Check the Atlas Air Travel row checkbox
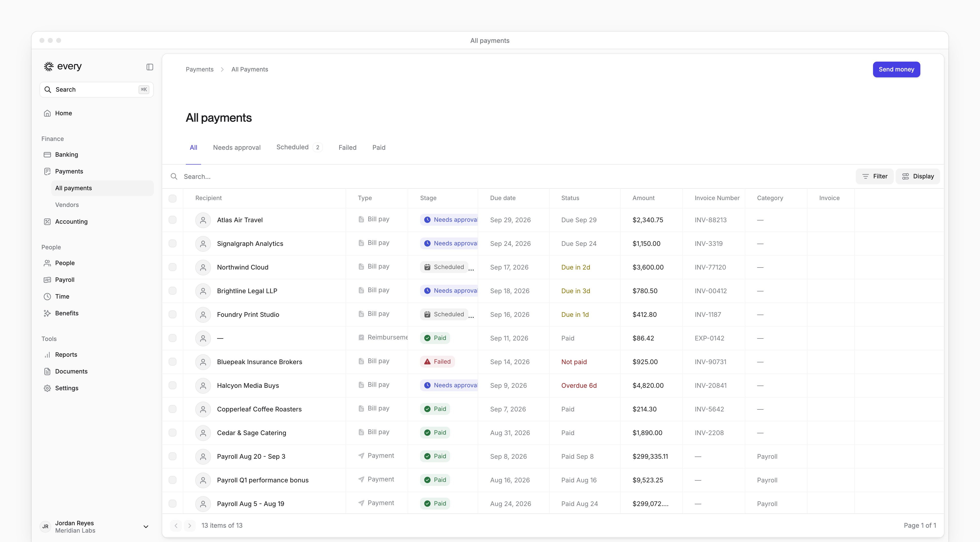Image resolution: width=980 pixels, height=542 pixels. [172, 220]
